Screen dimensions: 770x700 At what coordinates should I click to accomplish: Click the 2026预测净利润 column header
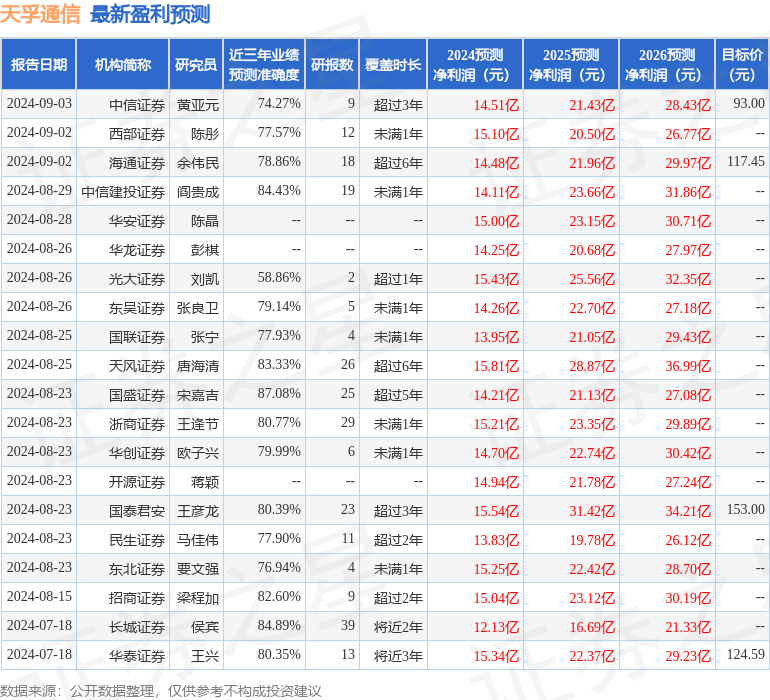coord(667,64)
